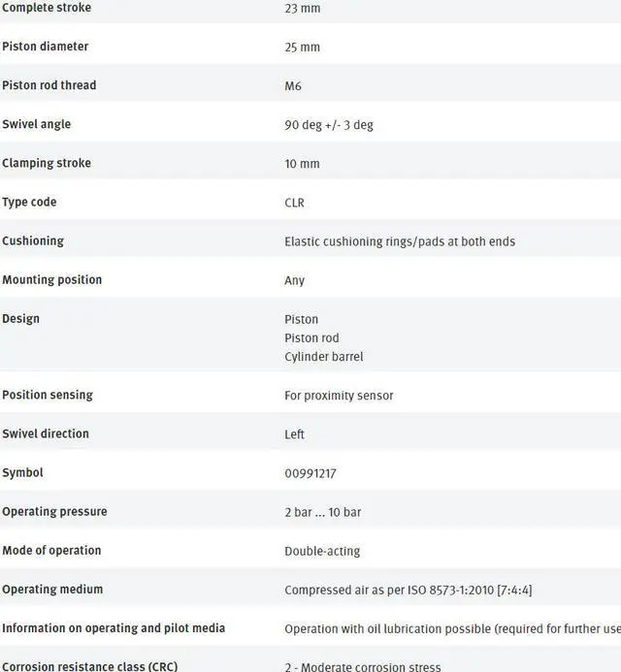The image size is (621, 672).
Task: Click the 'Complete stroke' label
Action: (x=47, y=8)
